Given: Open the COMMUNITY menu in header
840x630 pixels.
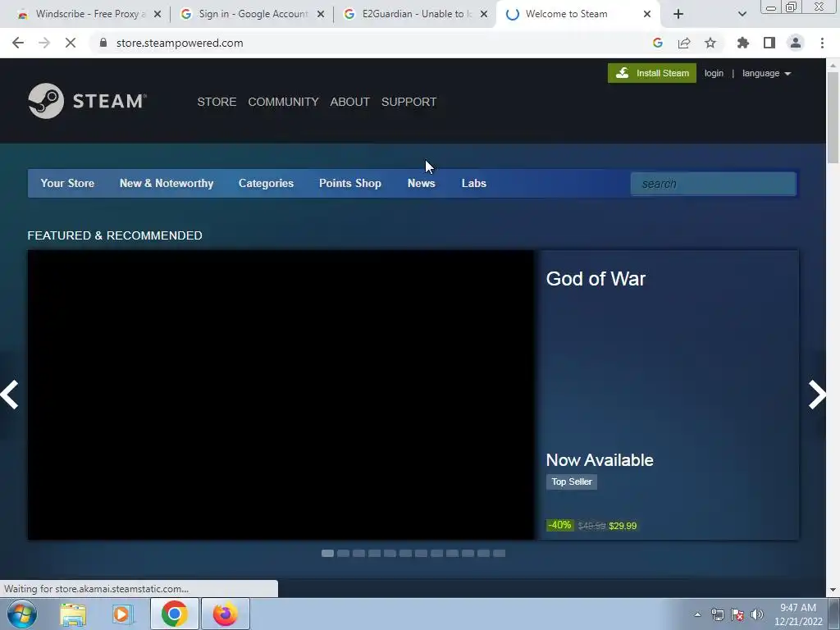Looking at the screenshot, I should pyautogui.click(x=283, y=102).
